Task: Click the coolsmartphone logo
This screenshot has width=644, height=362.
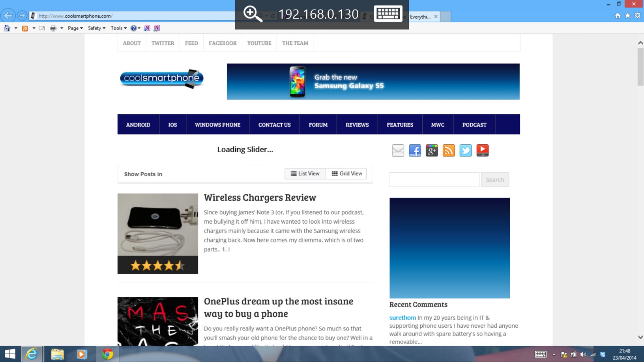Action: point(162,78)
